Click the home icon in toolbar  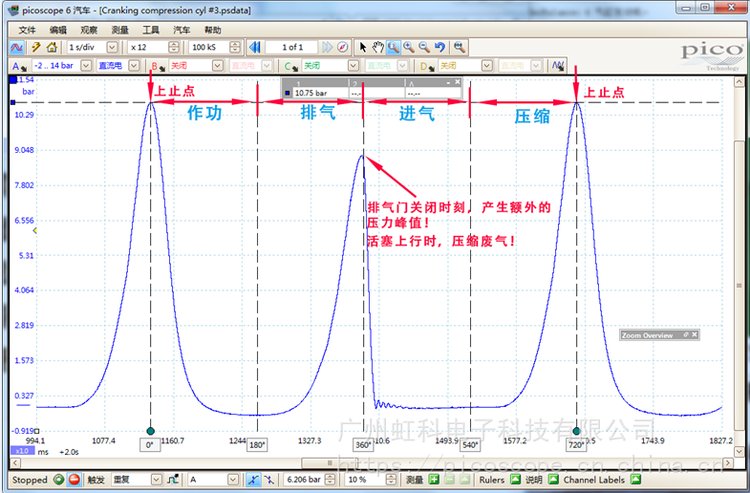[x=52, y=47]
